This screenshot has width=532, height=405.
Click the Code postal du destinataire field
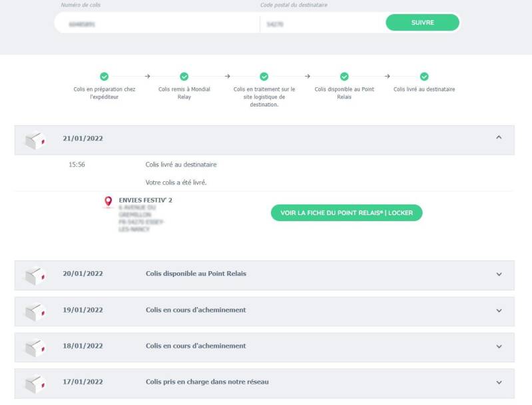[x=322, y=23]
